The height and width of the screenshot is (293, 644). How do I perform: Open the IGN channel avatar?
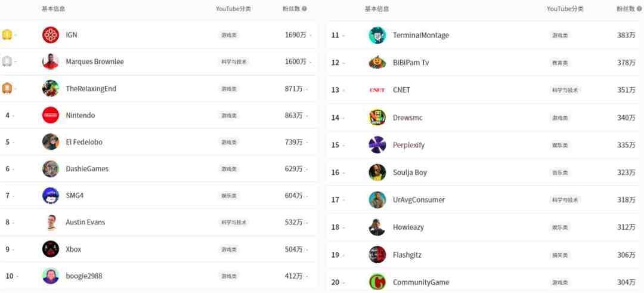point(51,35)
